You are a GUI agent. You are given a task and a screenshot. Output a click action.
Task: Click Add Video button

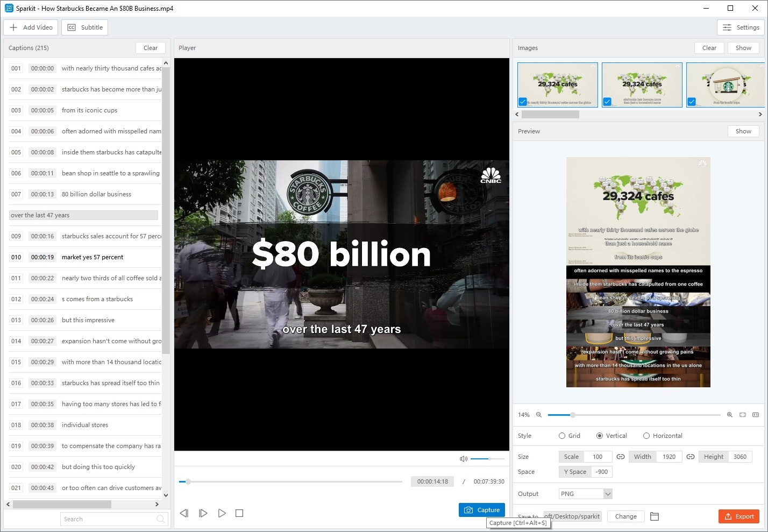(31, 27)
